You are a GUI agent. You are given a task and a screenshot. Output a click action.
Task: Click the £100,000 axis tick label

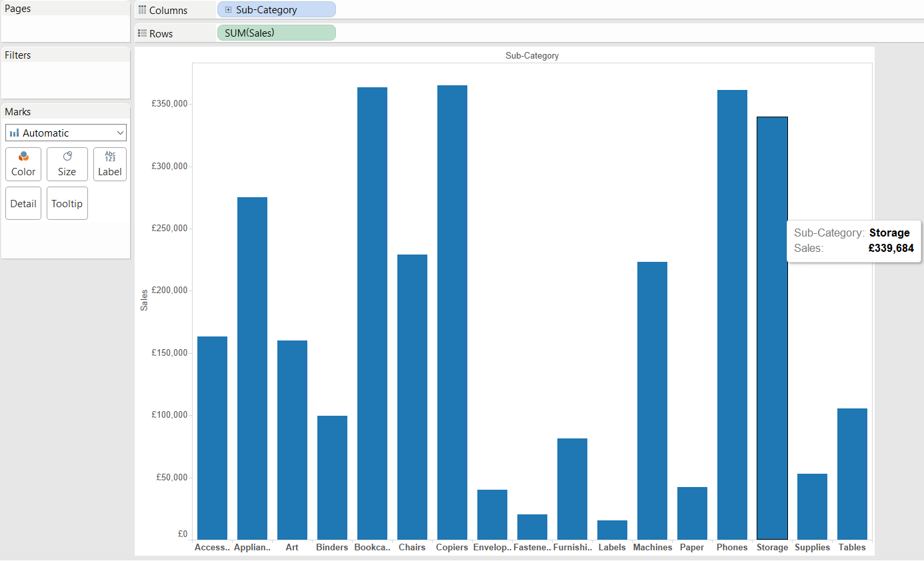click(x=169, y=415)
